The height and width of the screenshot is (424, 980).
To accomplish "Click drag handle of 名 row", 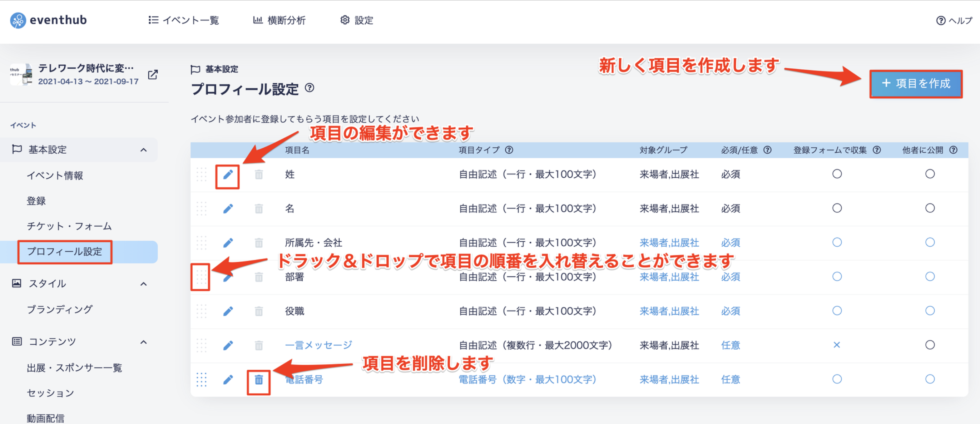I will tap(201, 208).
